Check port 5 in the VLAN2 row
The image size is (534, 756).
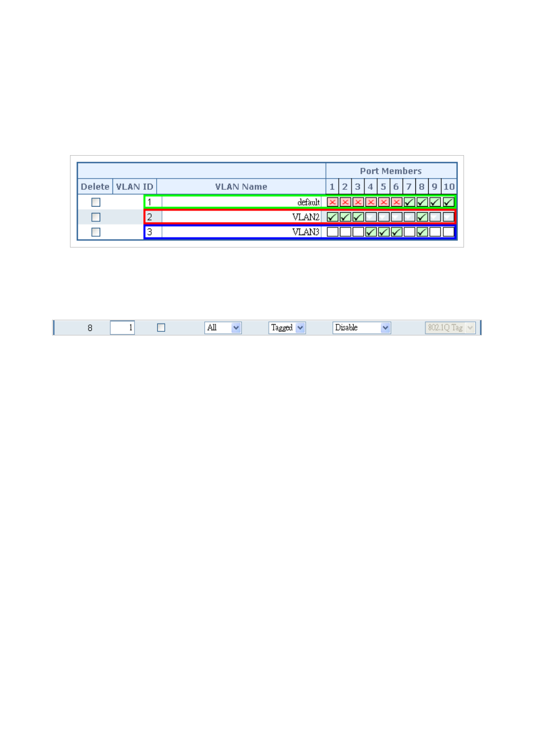click(x=384, y=217)
